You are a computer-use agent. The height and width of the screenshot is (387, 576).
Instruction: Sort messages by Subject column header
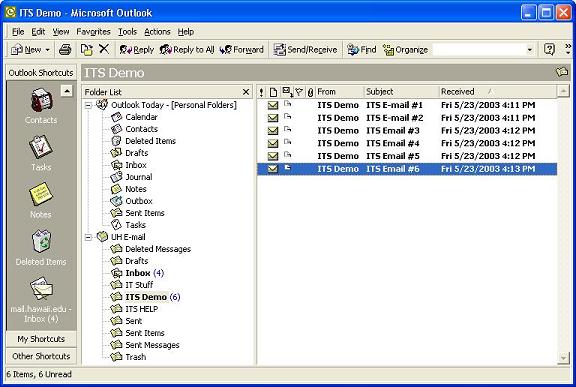pos(402,92)
